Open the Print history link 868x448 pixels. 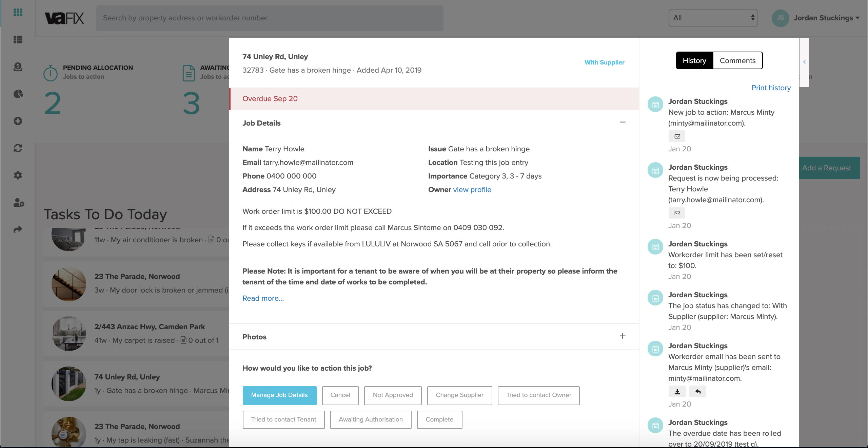[771, 88]
